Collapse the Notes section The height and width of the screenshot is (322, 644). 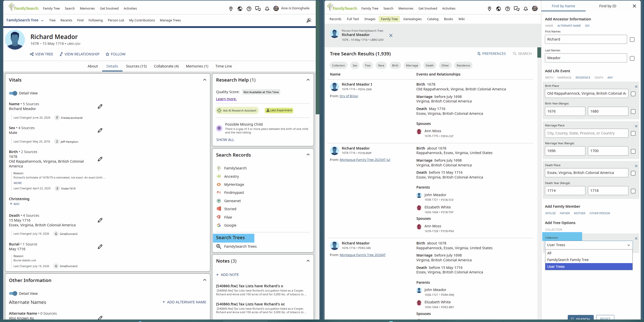point(308,261)
